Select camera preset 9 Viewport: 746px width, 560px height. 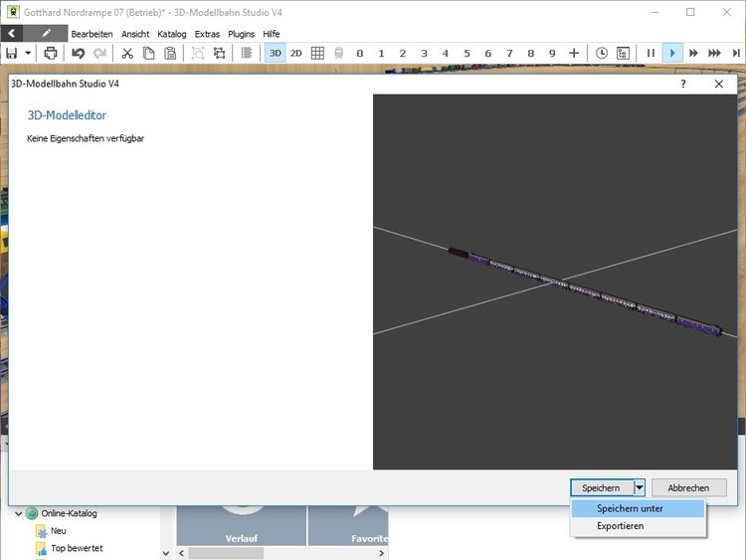(552, 54)
